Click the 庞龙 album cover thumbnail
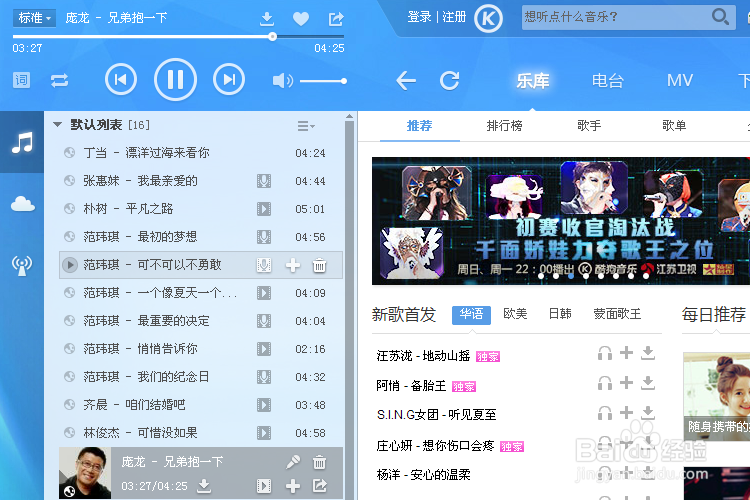Screen dimensions: 750x500 (x=85, y=473)
